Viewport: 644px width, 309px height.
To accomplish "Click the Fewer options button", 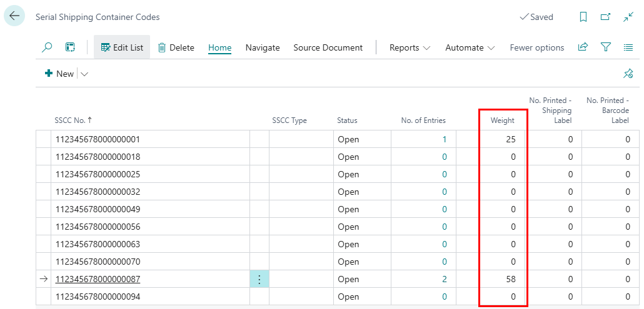I will pos(536,47).
